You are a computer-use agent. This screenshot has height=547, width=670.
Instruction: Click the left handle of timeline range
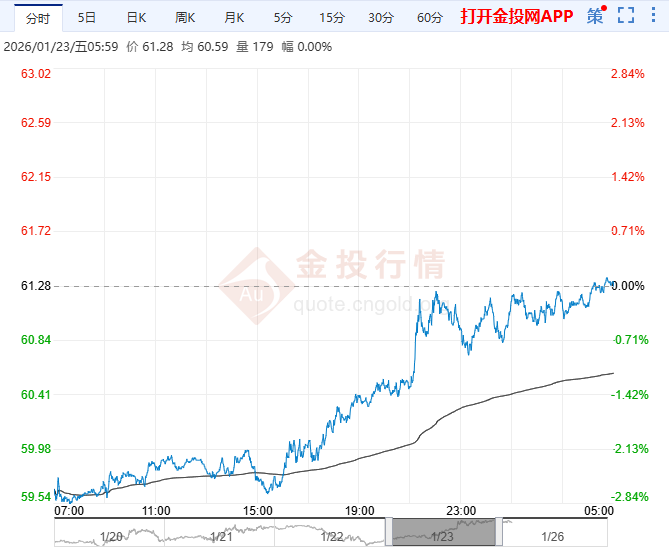pos(389,531)
